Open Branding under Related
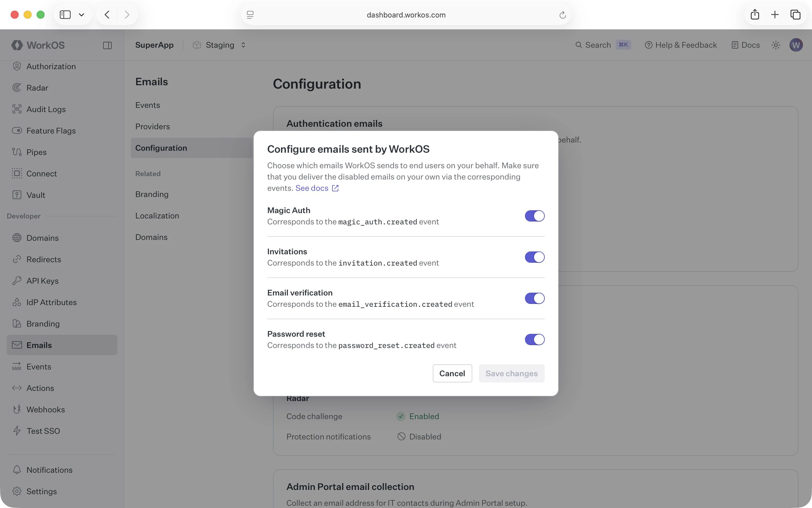The image size is (812, 508). coord(152,194)
